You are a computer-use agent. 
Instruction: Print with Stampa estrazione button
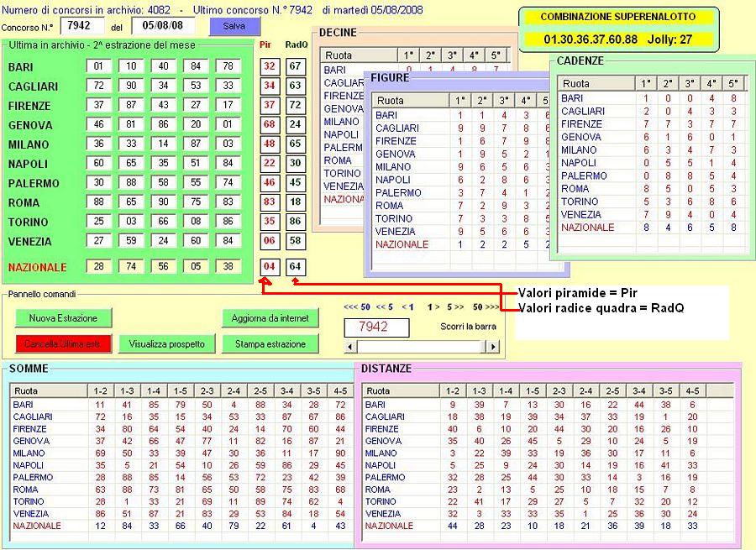(270, 343)
